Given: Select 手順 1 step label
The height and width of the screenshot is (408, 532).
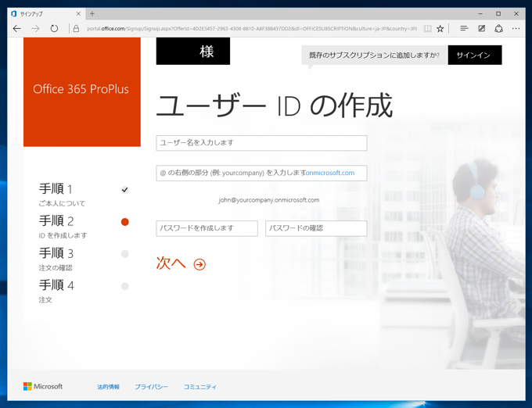Looking at the screenshot, I should pyautogui.click(x=56, y=188).
